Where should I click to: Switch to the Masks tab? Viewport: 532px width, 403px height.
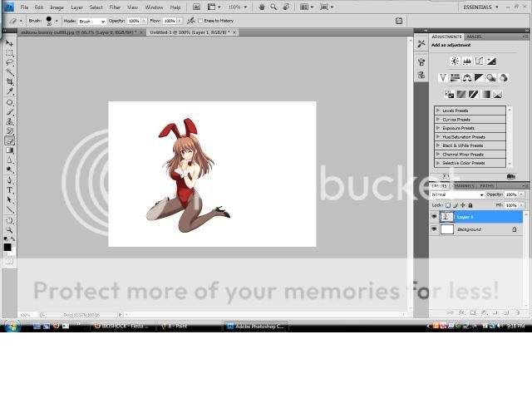coord(474,37)
